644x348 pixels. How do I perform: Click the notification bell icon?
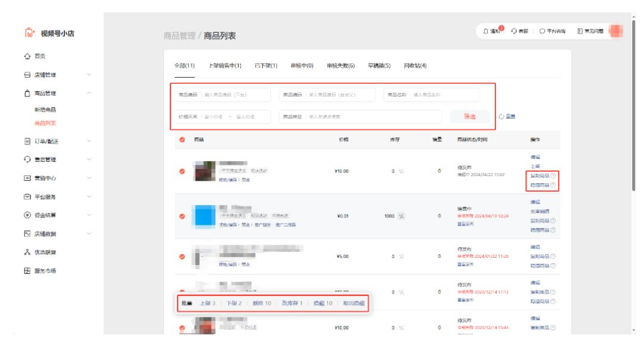point(485,31)
